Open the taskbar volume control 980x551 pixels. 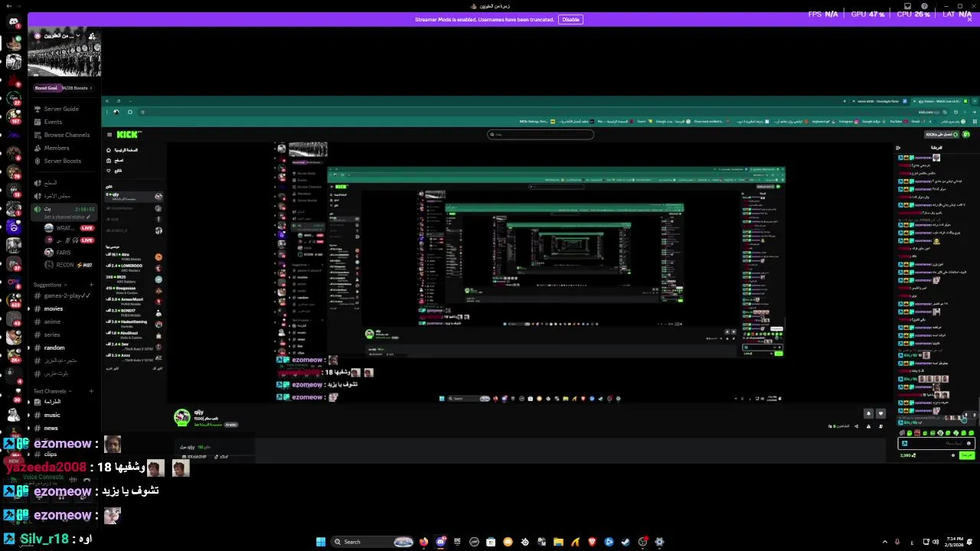tap(936, 542)
